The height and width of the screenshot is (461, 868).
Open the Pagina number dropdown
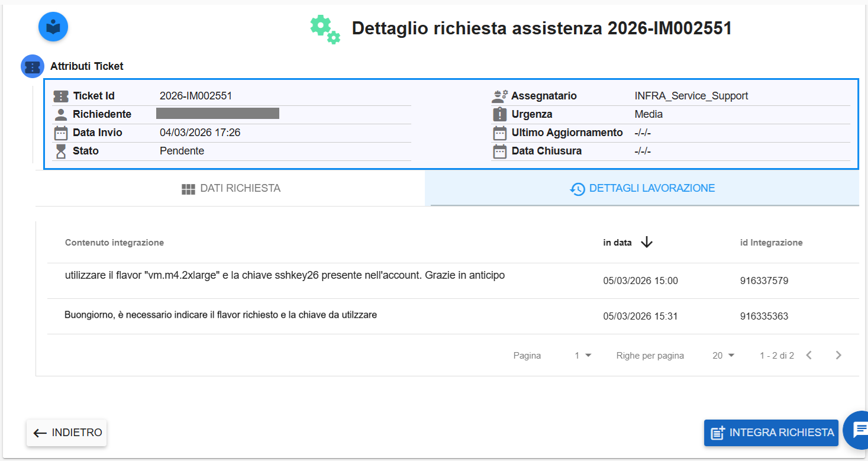(583, 356)
